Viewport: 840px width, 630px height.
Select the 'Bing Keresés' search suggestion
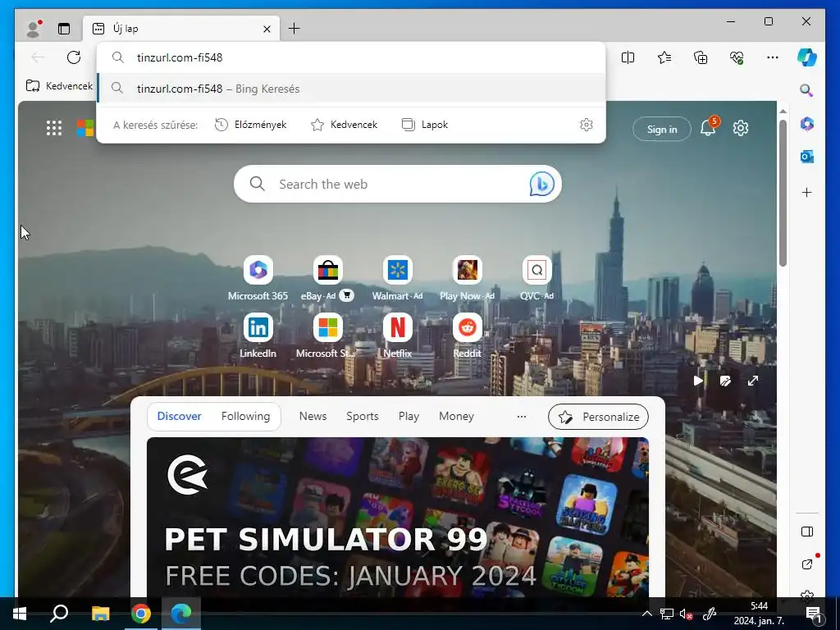pyautogui.click(x=351, y=89)
